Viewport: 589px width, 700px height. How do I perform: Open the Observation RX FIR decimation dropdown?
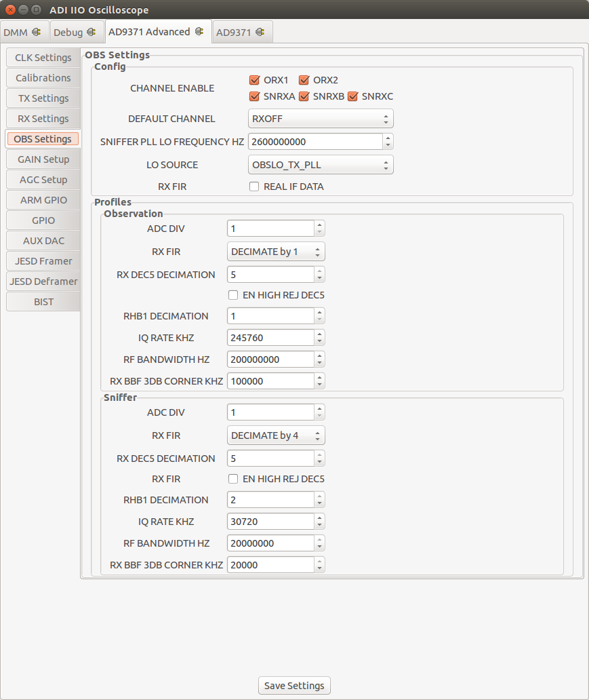coord(275,251)
